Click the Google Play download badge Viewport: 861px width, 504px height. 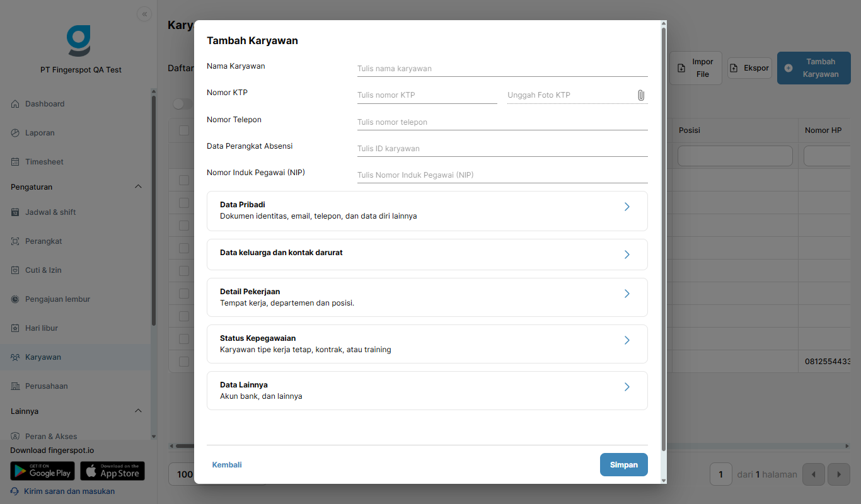[42, 471]
